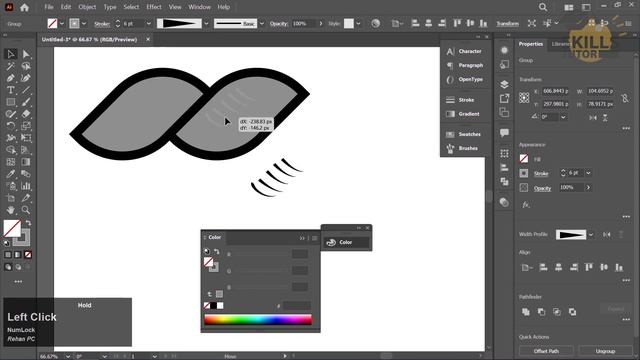Open the File menu
This screenshot has width=640, height=360.
pyautogui.click(x=49, y=7)
